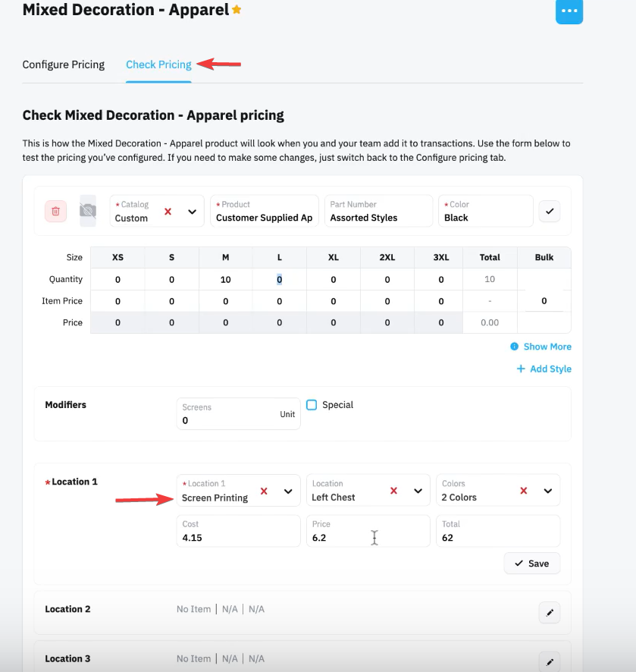
Task: Click Show More link
Action: tap(541, 347)
